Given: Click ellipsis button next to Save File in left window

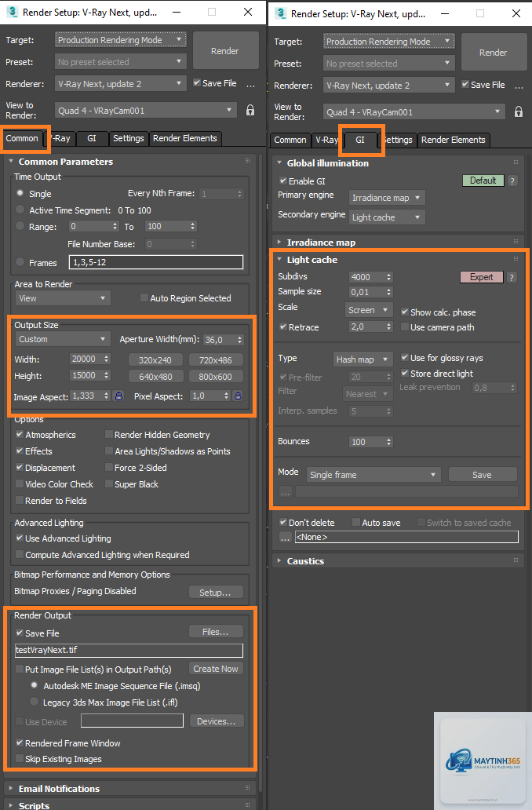Looking at the screenshot, I should pyautogui.click(x=250, y=84).
